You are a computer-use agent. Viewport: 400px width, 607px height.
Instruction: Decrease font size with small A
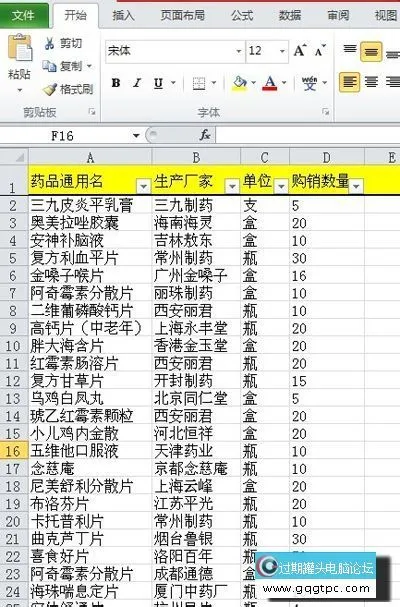coord(321,50)
